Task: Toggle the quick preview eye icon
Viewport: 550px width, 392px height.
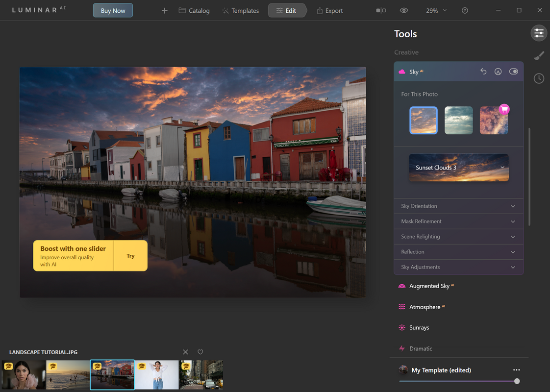Action: point(404,10)
